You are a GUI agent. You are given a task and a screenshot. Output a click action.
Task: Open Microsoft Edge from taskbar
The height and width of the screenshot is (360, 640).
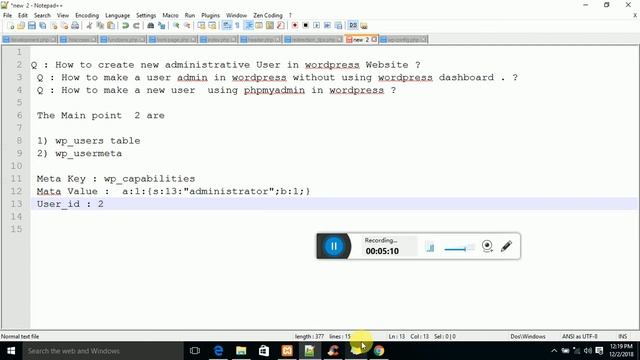tap(218, 351)
